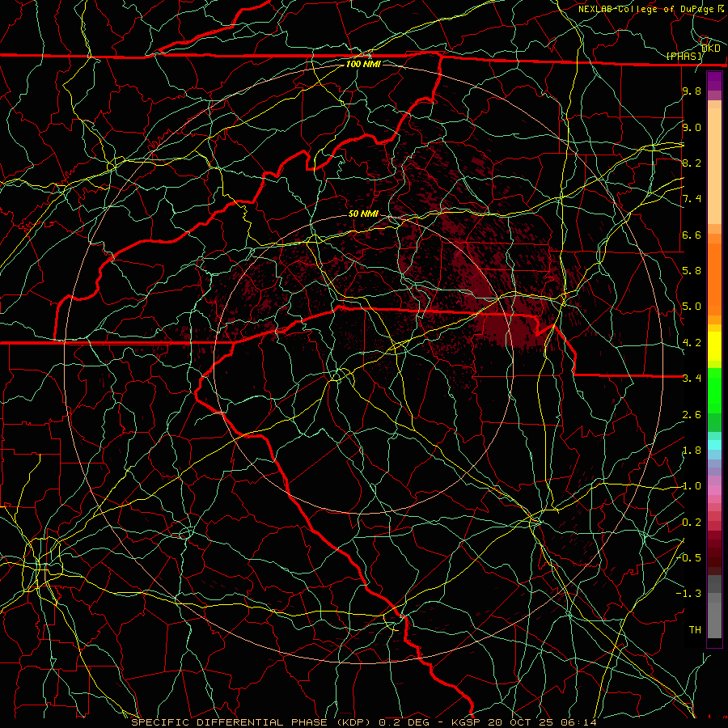This screenshot has height=728, width=728.
Task: Click the [PHAS] unit label
Action: 684,56
